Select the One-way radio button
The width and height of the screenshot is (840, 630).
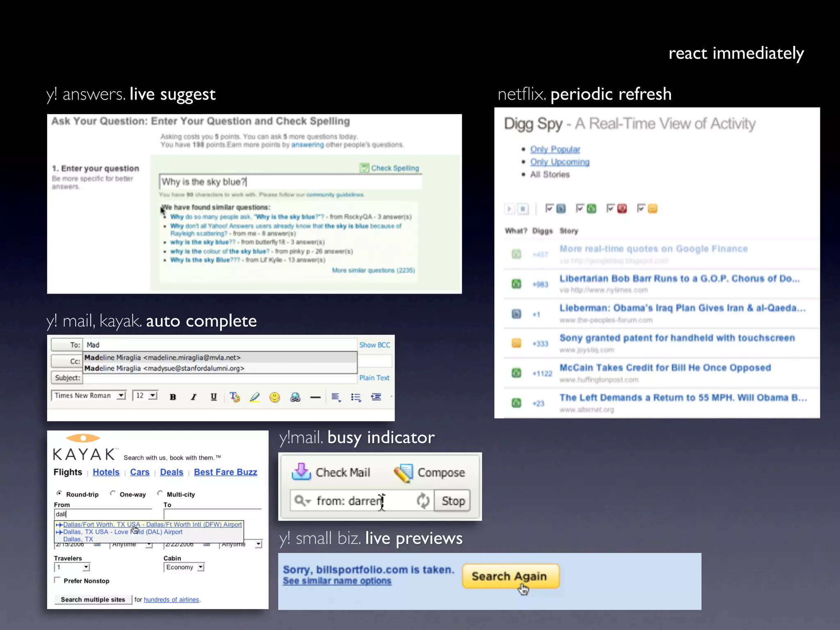(x=113, y=493)
